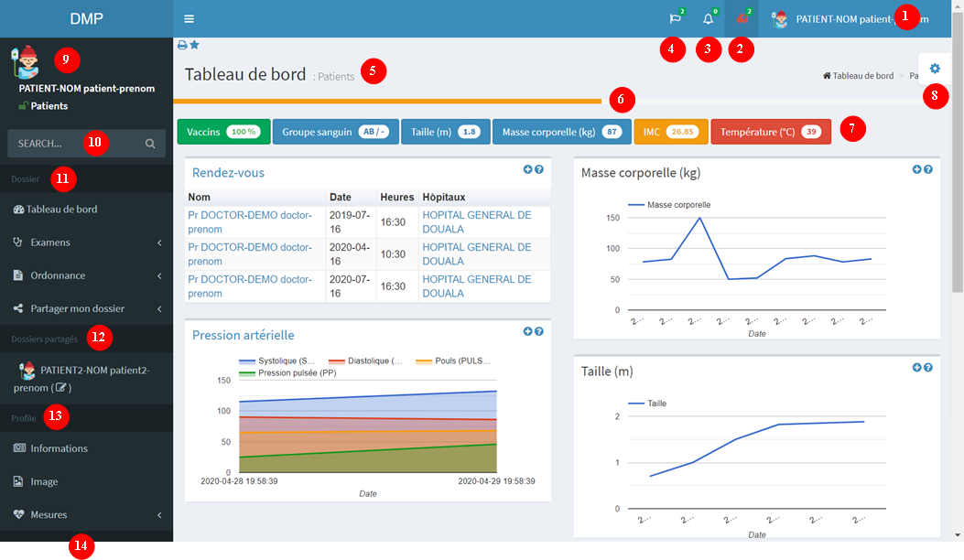Click the stethoscope icon next to Examens
This screenshot has width=964, height=560.
tap(17, 242)
